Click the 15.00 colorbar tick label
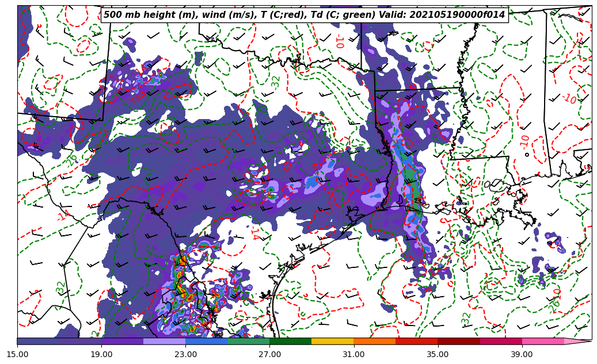Viewport: 597px width, 364px height. tap(17, 354)
